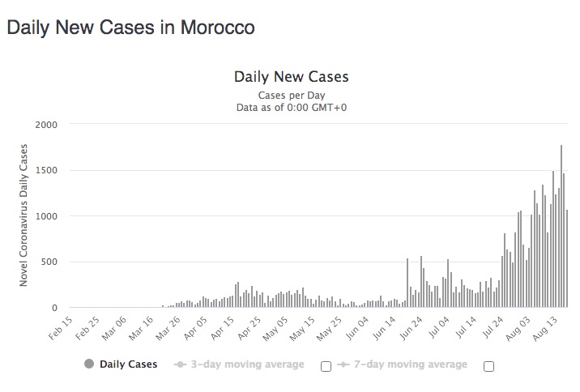Click the Daily Cases legend circle icon
This screenshot has height=392, width=580.
click(x=89, y=364)
